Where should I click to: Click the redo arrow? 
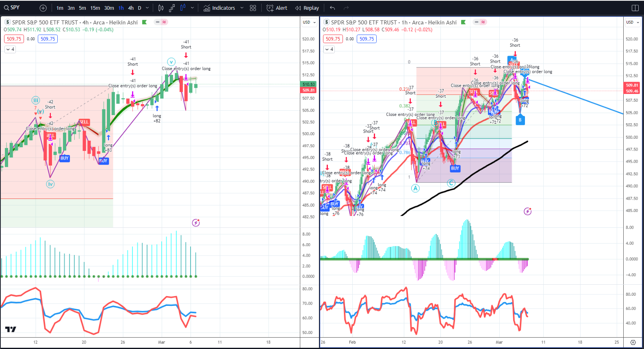346,8
